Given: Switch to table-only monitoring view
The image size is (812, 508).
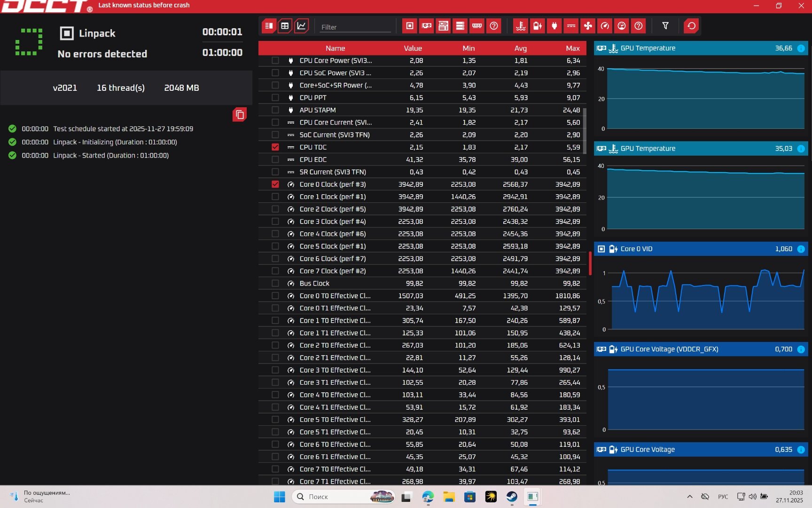Looking at the screenshot, I should [x=285, y=26].
